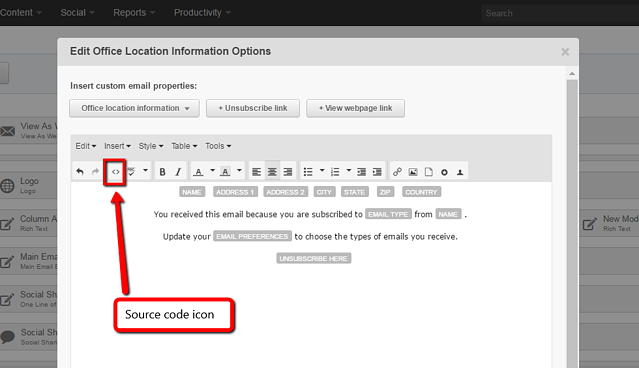Click the circle icon in editor toolbar
The height and width of the screenshot is (368, 639).
pyautogui.click(x=444, y=172)
